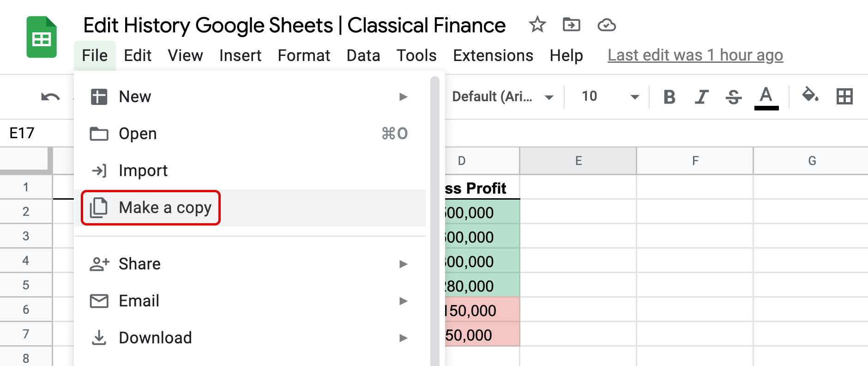Star this spreadsheet document

click(x=537, y=24)
